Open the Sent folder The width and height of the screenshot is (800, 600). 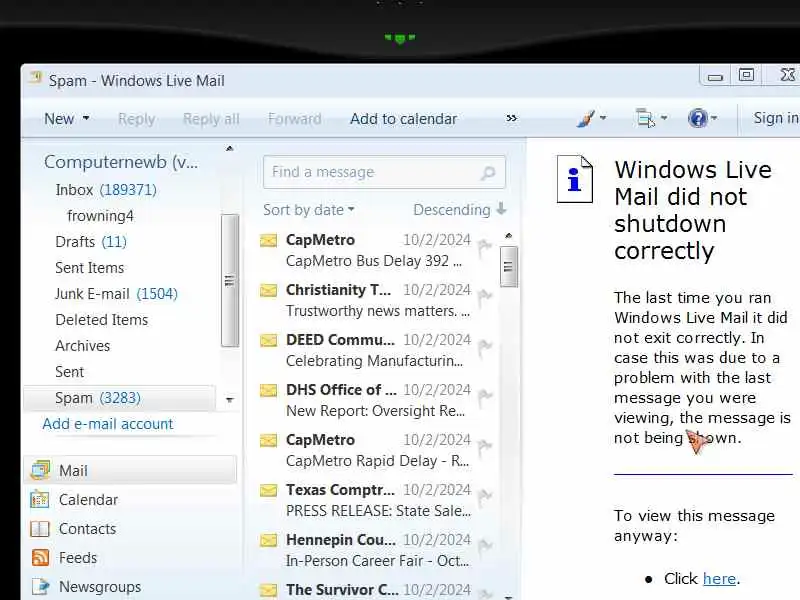pyautogui.click(x=69, y=372)
